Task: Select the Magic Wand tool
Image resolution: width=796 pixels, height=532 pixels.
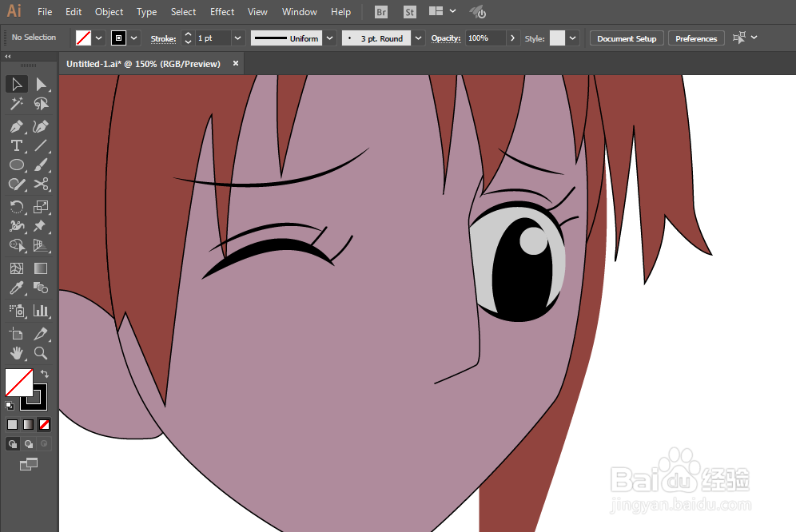Action: click(x=16, y=104)
